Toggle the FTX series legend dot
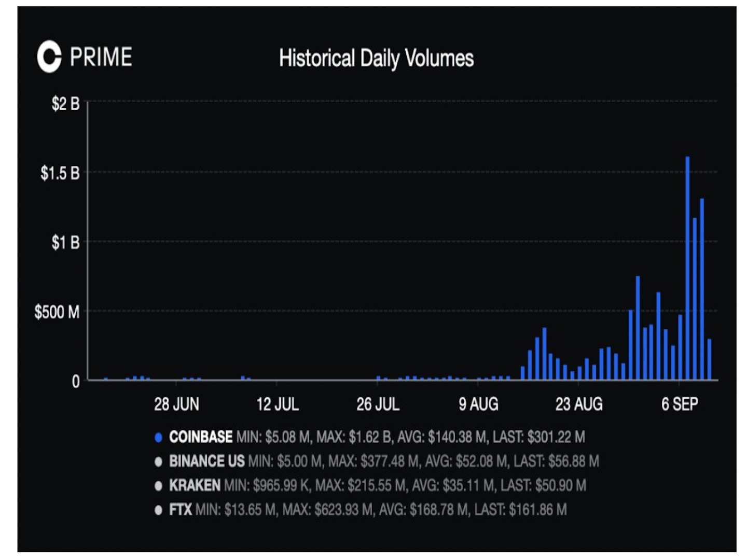 coord(159,510)
